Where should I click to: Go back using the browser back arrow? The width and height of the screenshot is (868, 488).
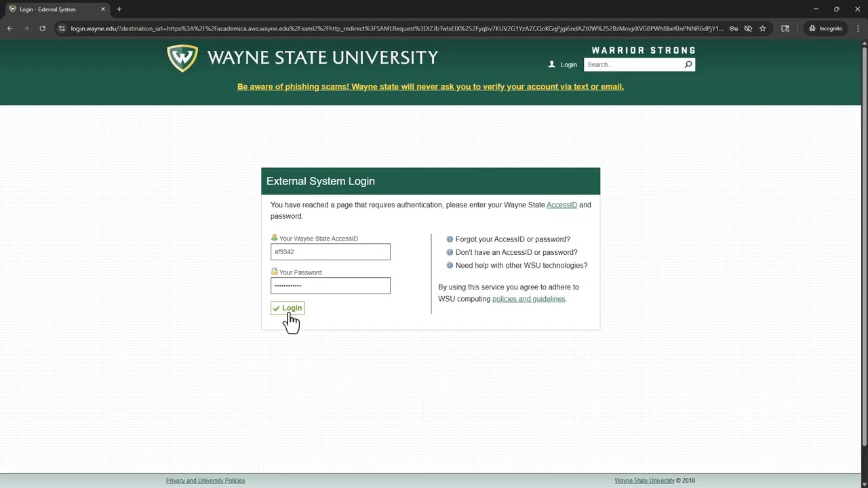pos(9,28)
